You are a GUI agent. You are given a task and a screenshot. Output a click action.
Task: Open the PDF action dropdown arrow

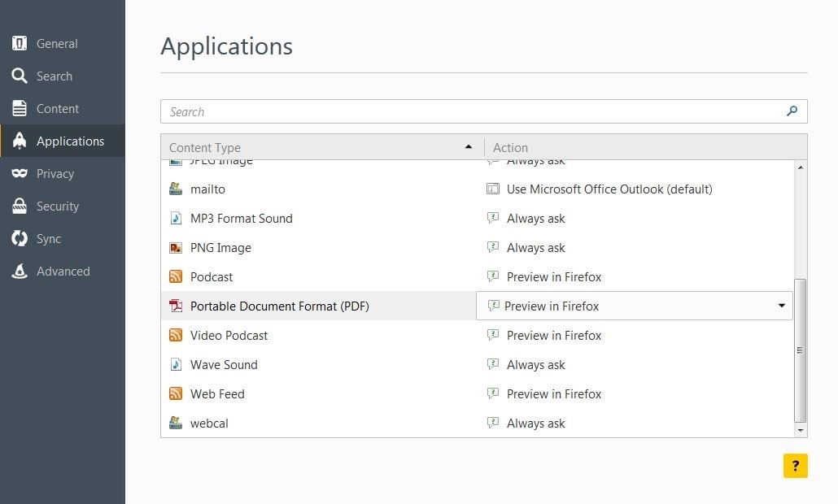pyautogui.click(x=781, y=306)
